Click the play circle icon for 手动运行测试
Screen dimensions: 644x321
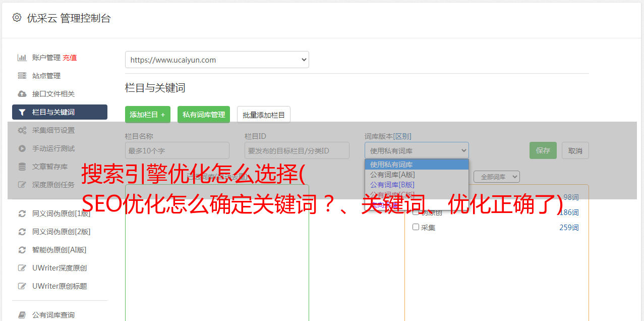(x=22, y=148)
